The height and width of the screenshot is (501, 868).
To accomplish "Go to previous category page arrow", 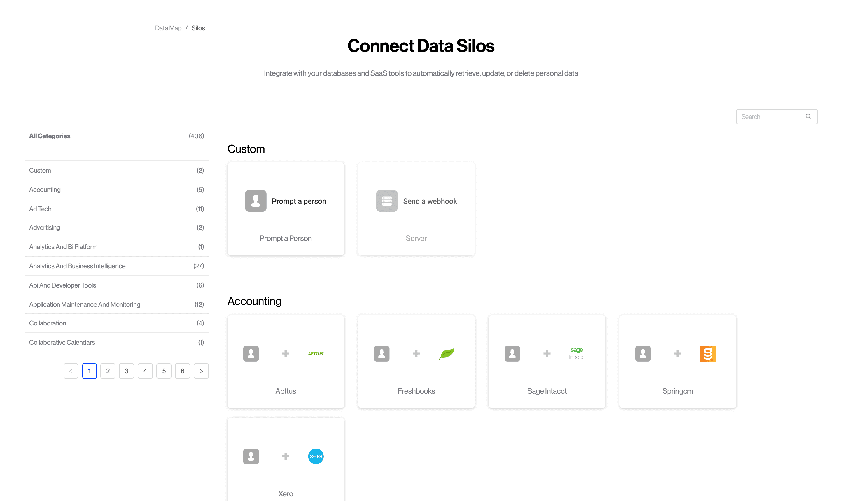I will pos(71,371).
